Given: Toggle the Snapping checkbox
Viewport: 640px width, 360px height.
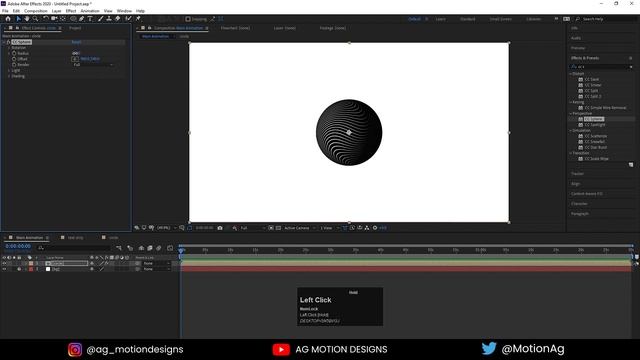Looking at the screenshot, I should pyautogui.click(x=188, y=19).
